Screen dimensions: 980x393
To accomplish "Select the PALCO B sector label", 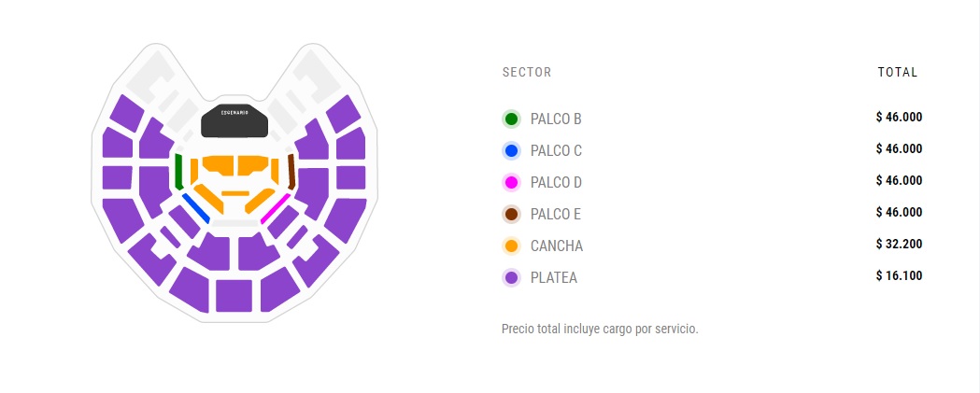I will click(556, 119).
